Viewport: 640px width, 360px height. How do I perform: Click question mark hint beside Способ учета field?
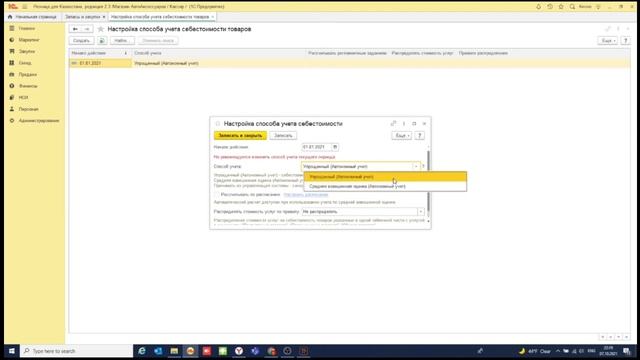coord(423,167)
